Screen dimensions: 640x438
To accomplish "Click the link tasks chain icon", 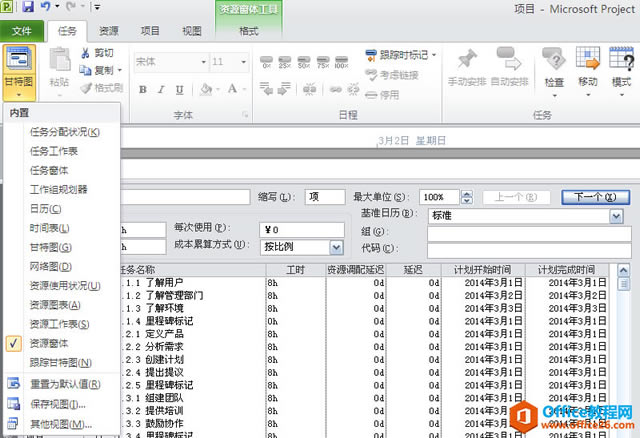I will [336, 89].
